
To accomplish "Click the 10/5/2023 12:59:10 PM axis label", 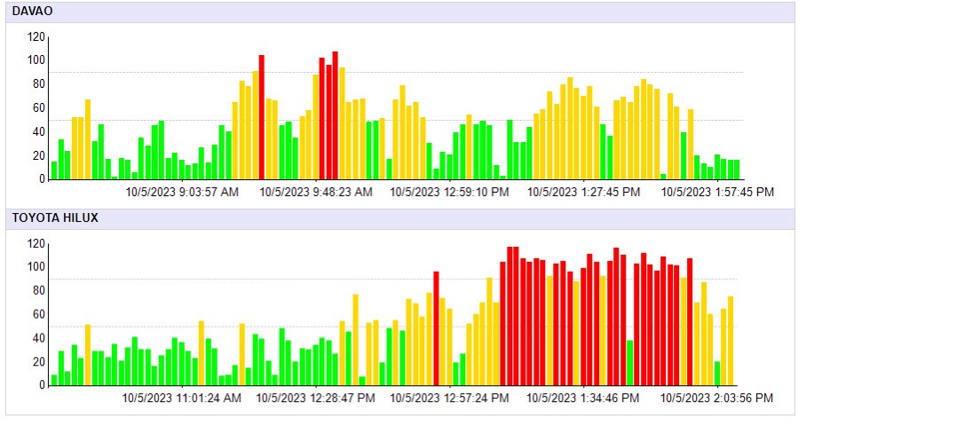I will (449, 192).
